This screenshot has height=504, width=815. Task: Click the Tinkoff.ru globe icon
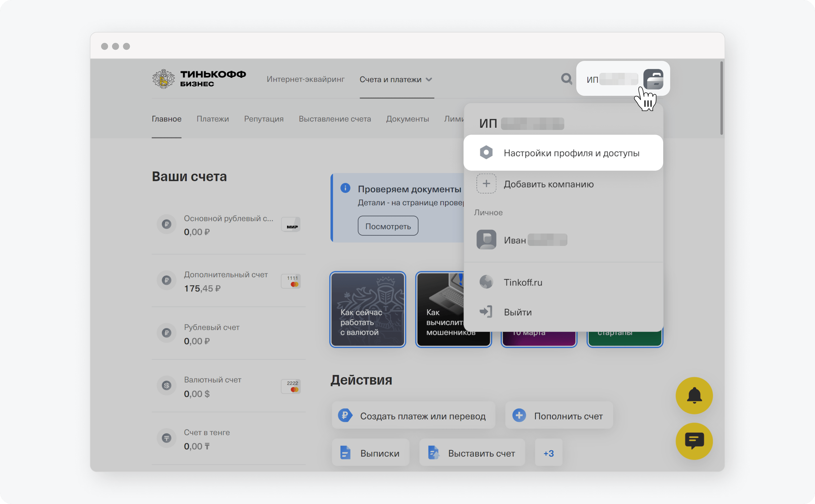click(x=487, y=282)
